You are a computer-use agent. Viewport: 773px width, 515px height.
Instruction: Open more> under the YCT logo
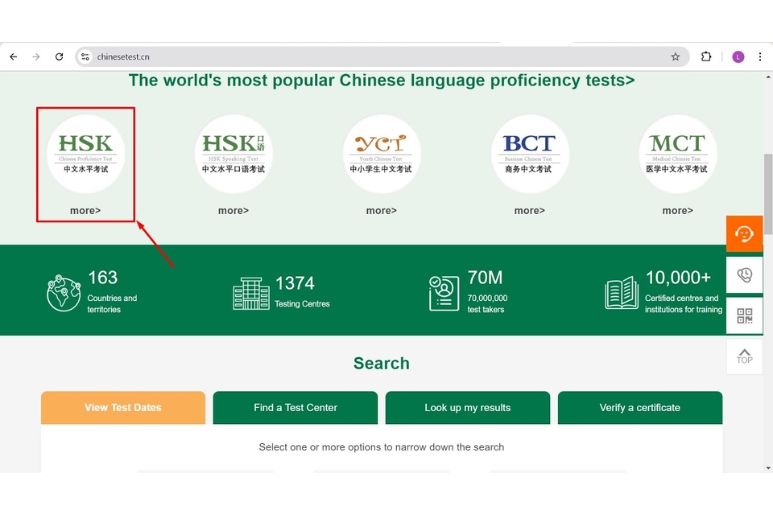381,210
